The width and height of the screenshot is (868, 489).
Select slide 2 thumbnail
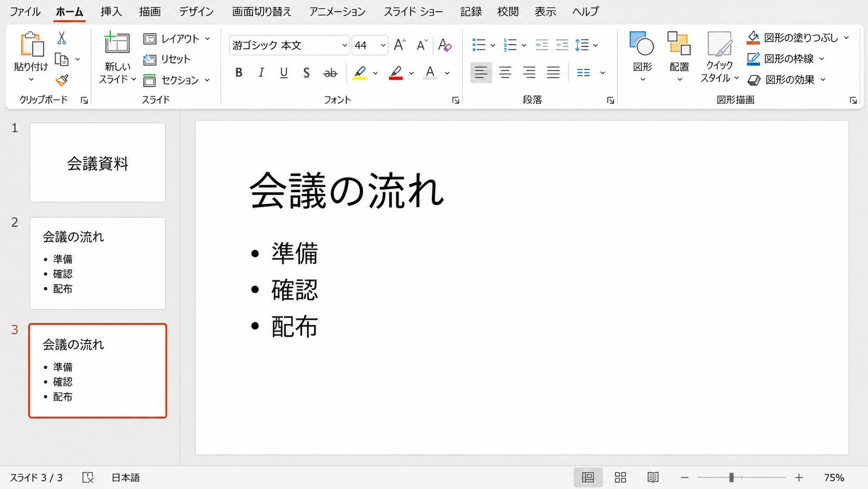(x=98, y=263)
